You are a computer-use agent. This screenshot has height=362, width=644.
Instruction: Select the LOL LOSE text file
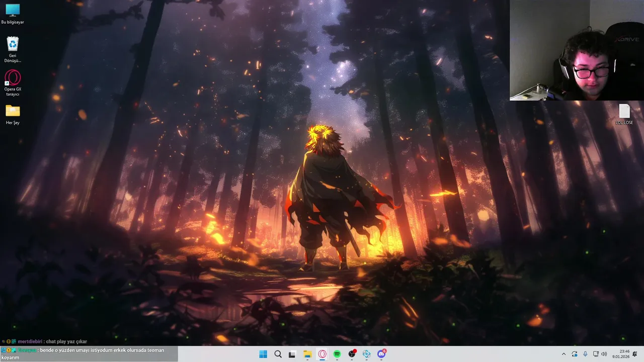click(624, 114)
